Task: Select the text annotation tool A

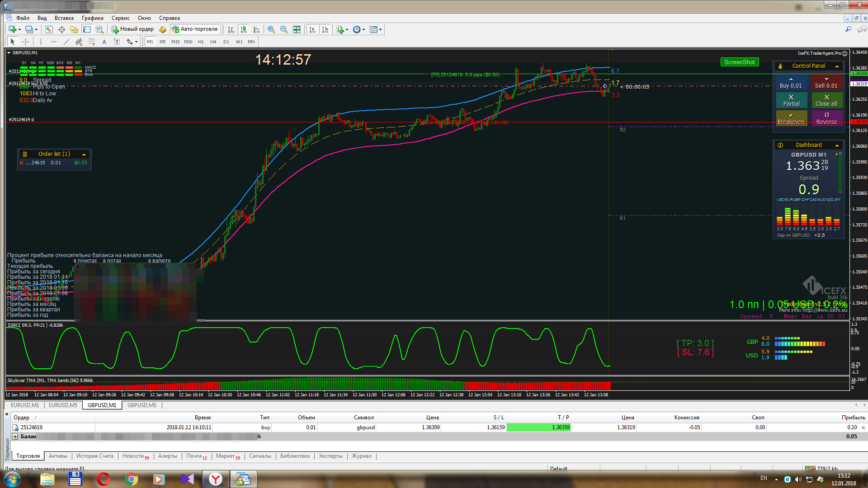Action: 104,42
